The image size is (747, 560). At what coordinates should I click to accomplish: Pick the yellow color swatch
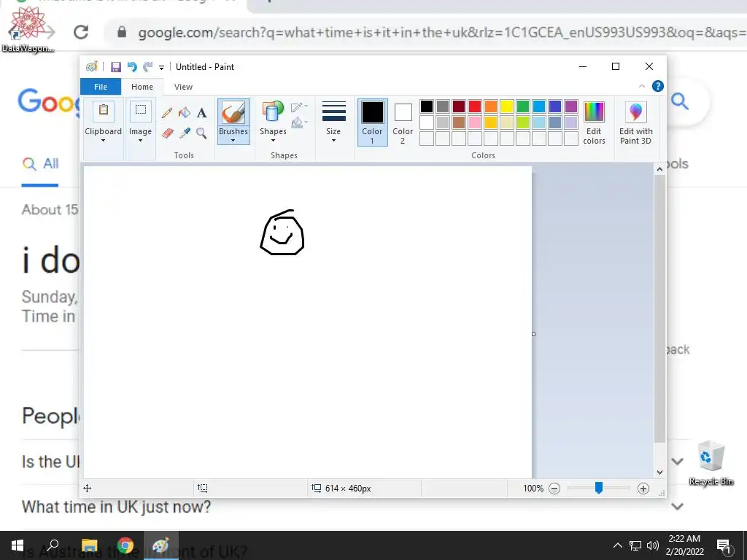click(x=506, y=106)
